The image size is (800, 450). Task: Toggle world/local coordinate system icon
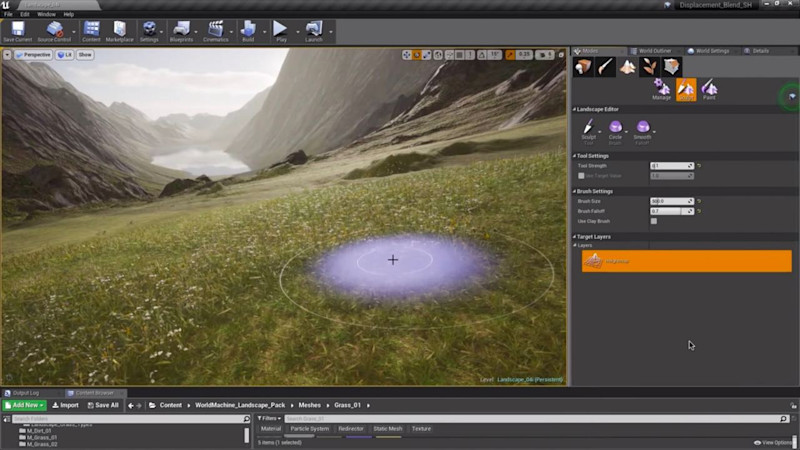[438, 55]
